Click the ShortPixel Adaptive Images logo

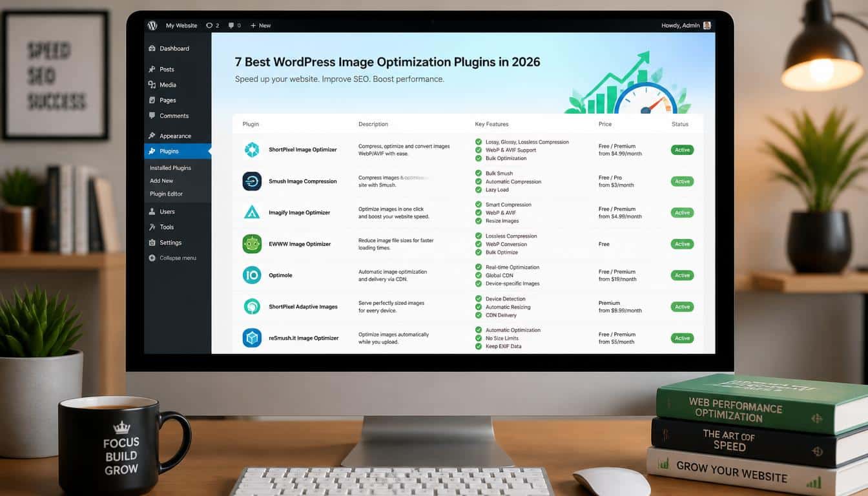click(252, 306)
